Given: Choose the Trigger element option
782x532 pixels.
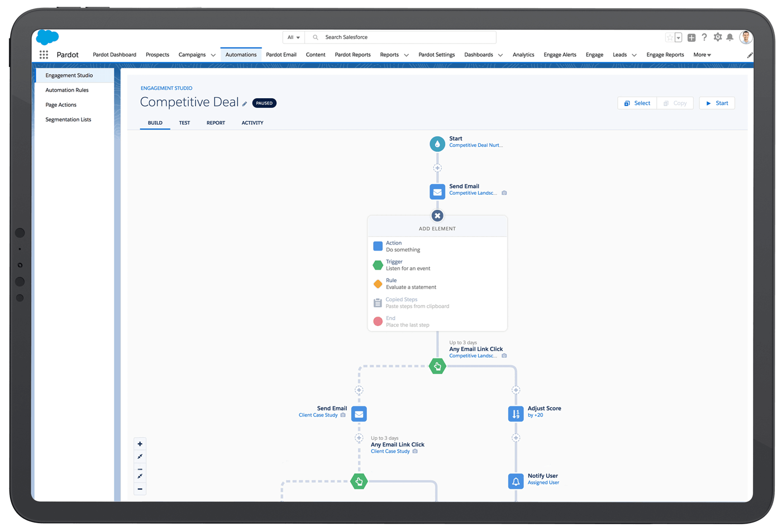Looking at the screenshot, I should tap(437, 265).
